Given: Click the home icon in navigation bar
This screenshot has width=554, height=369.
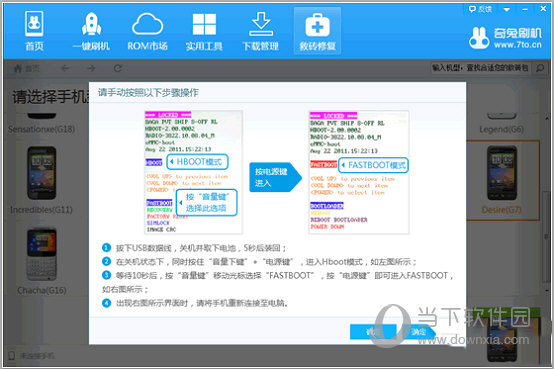Looking at the screenshot, I should [18, 68].
